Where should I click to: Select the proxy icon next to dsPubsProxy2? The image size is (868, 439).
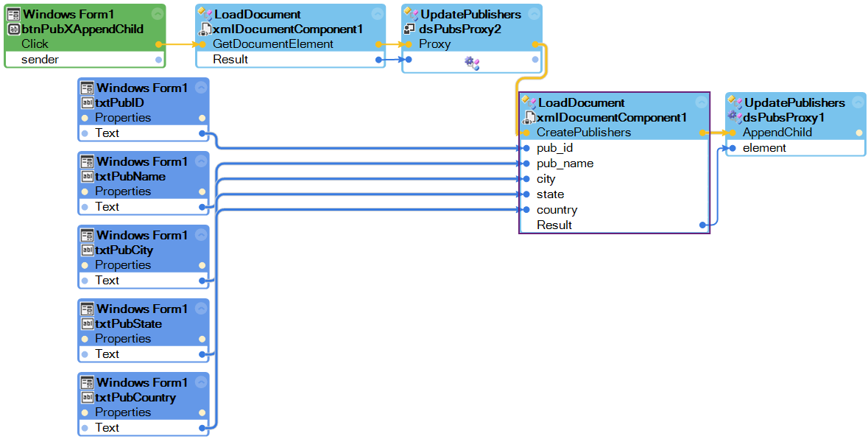(x=409, y=29)
